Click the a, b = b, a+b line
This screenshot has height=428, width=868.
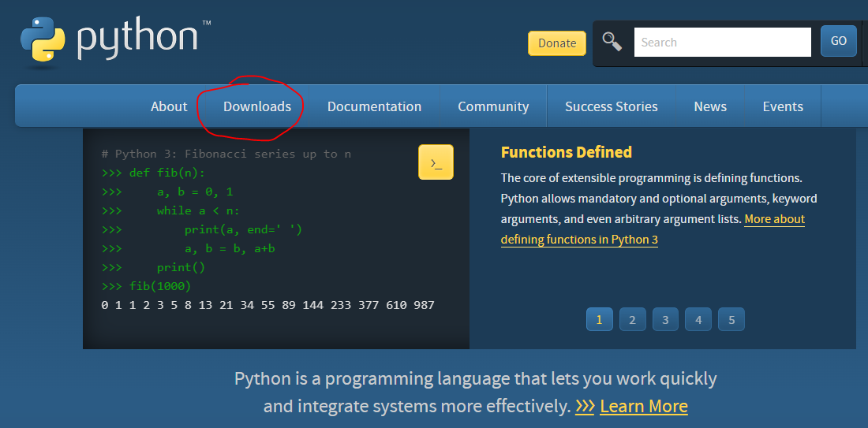pyautogui.click(x=189, y=249)
